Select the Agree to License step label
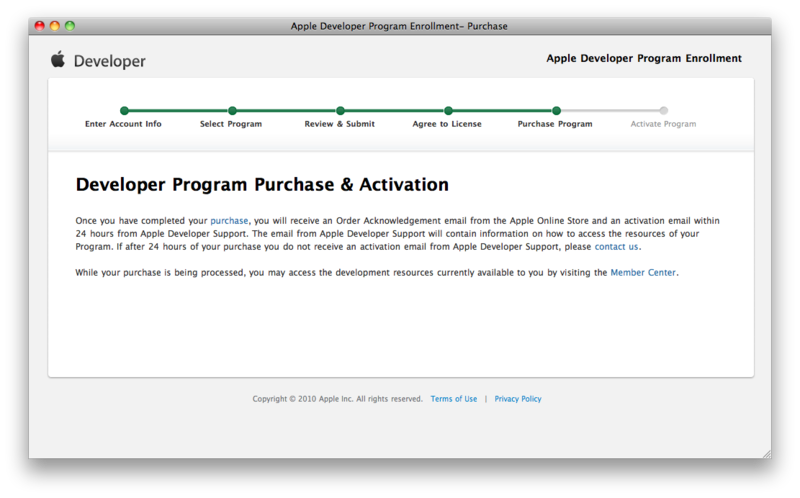800x498 pixels. tap(447, 124)
